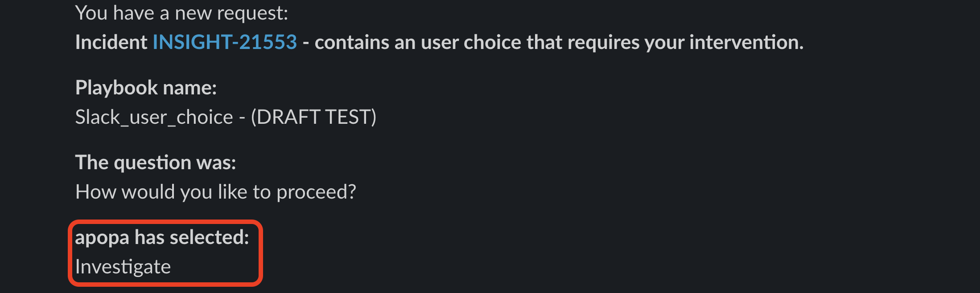
Task: Click the 'apopa has selected:' label
Action: (x=162, y=237)
